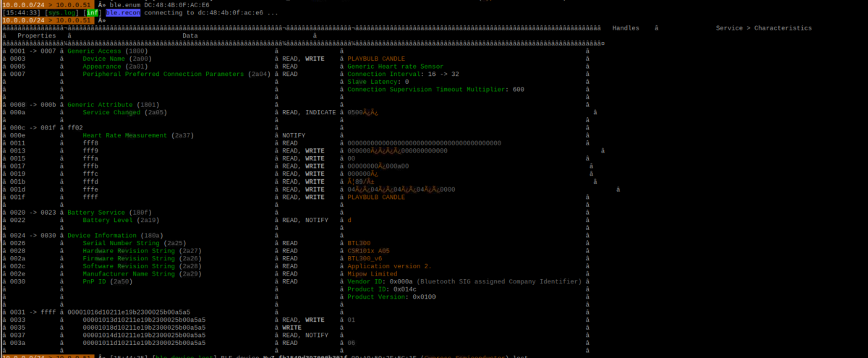Click UUID 00001018d10211e19b2300025b00a5a5
Viewport: 868px width, 358px height.
click(x=144, y=328)
